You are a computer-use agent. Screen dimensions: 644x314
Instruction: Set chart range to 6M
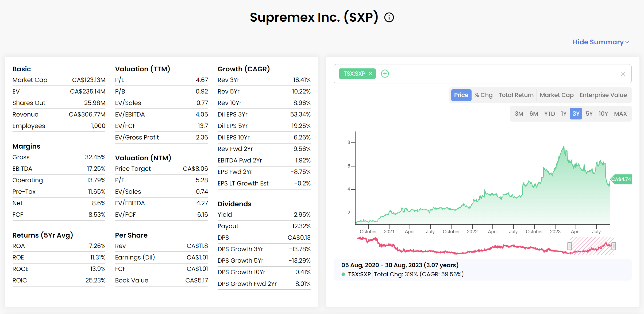point(534,114)
